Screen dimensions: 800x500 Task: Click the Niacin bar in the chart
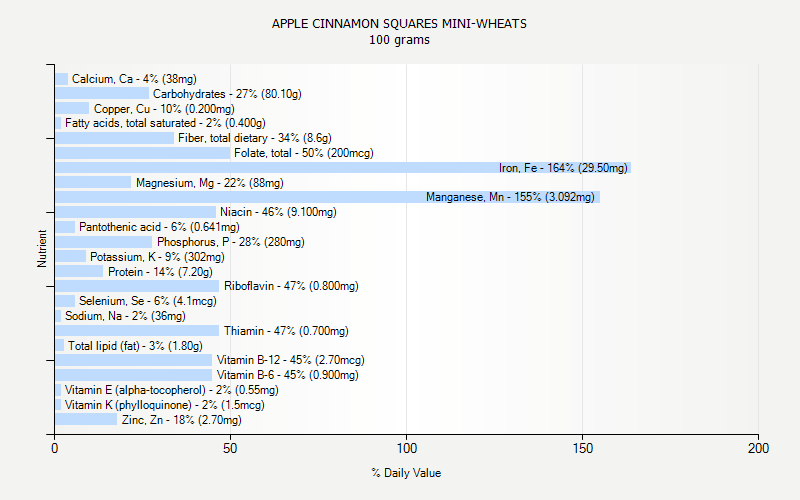click(x=136, y=212)
